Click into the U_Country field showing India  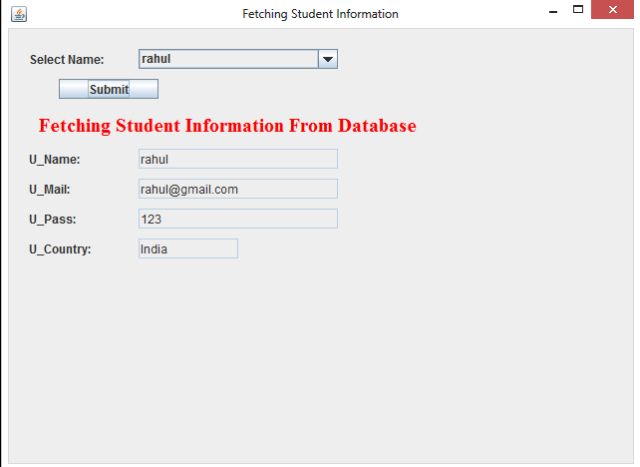point(188,249)
